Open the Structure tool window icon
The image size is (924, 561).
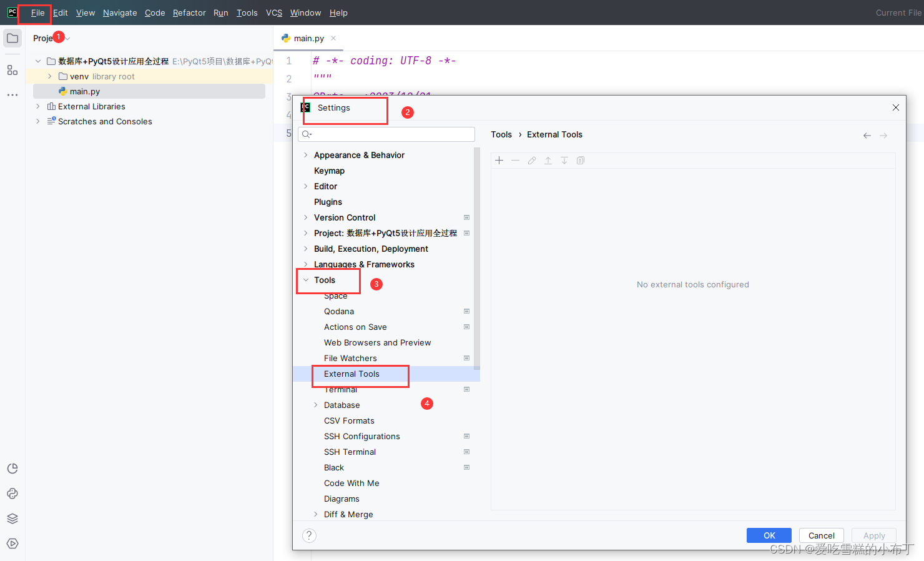(12, 70)
